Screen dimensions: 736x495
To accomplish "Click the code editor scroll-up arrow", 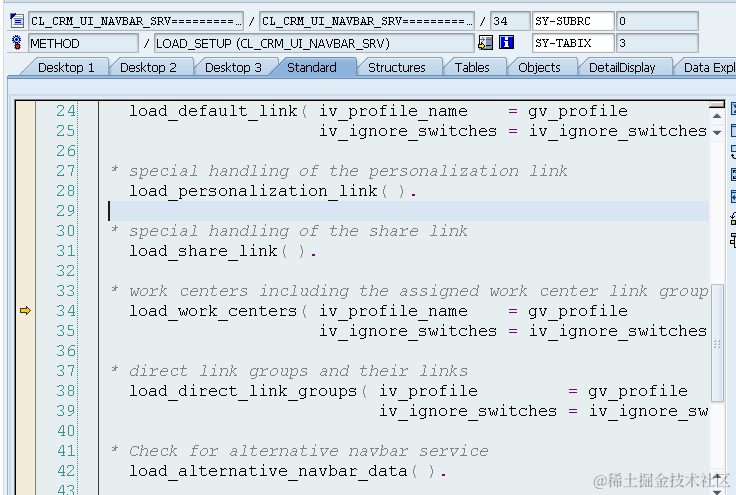I will click(x=717, y=115).
